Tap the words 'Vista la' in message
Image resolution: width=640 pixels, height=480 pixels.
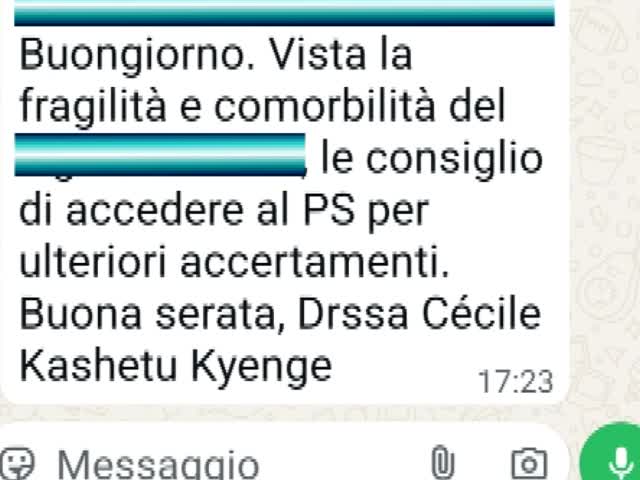pos(341,55)
